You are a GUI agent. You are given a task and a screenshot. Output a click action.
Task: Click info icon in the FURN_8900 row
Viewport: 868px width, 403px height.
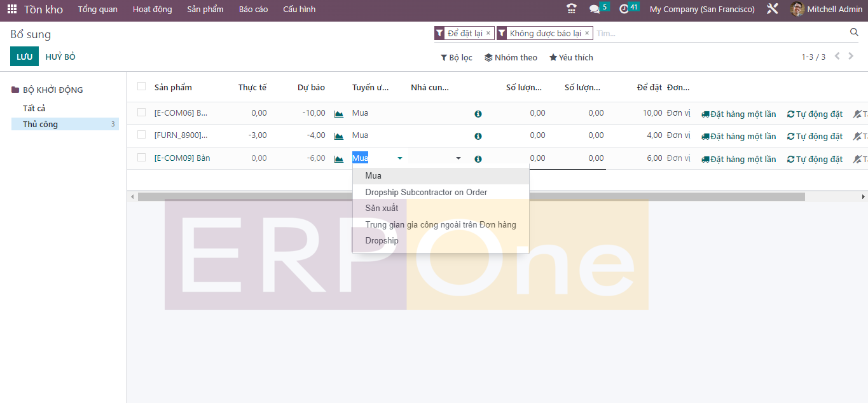click(x=478, y=136)
